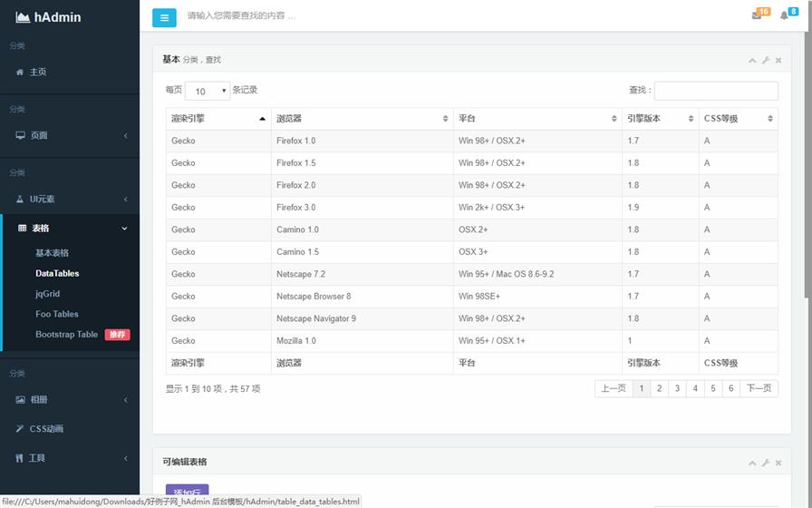The width and height of the screenshot is (812, 508).
Task: Select DataTables submenu item
Action: [x=57, y=273]
